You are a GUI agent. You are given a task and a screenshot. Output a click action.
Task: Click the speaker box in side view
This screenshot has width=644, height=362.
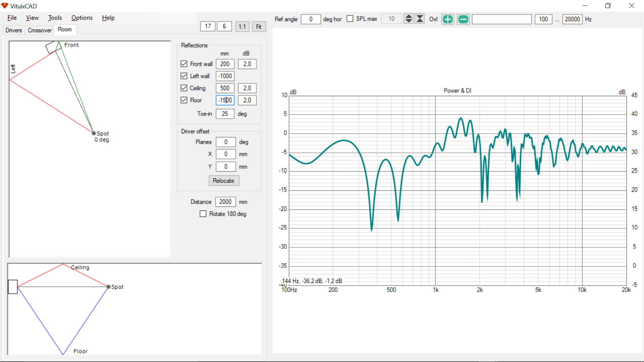13,287
